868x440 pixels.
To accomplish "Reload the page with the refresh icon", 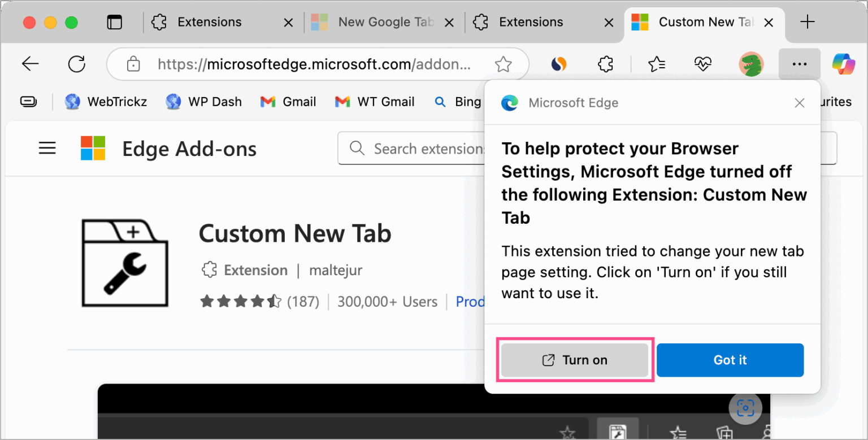I will tap(76, 64).
